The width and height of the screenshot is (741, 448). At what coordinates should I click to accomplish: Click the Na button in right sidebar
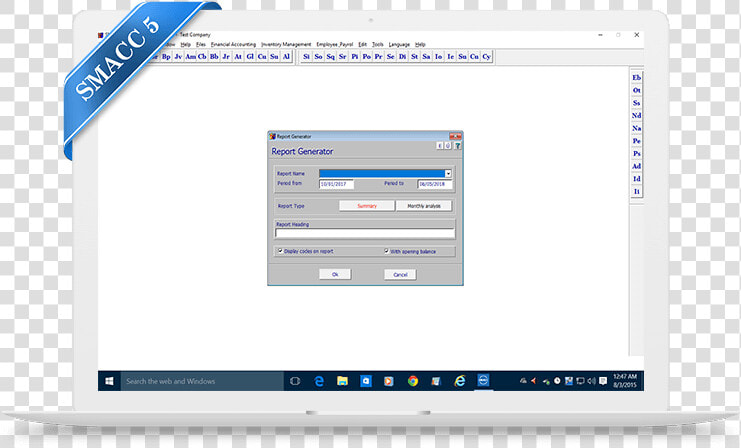[x=637, y=128]
